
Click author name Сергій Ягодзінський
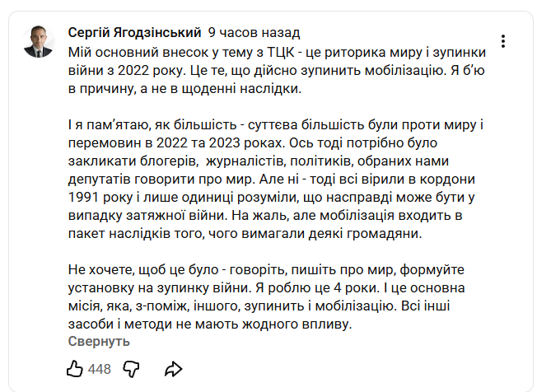[x=134, y=33]
